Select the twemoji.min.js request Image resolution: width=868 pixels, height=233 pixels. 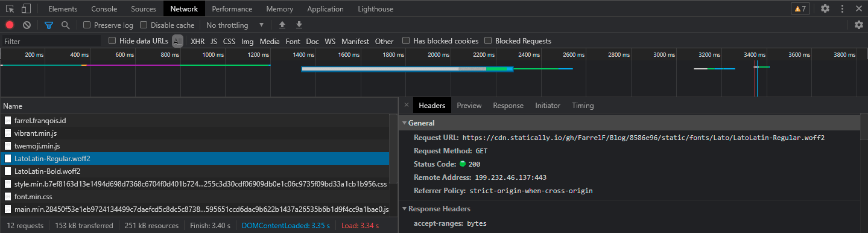click(195, 145)
